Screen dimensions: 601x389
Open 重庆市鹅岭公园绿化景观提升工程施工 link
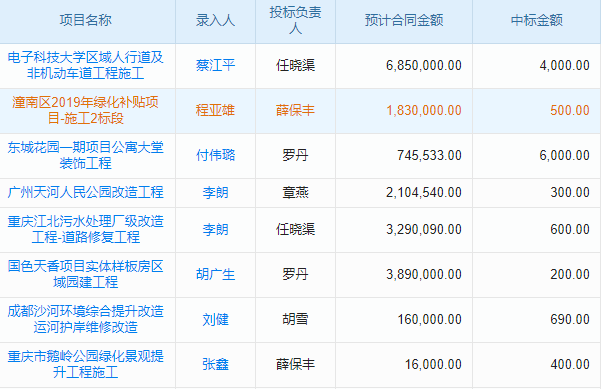tap(85, 364)
